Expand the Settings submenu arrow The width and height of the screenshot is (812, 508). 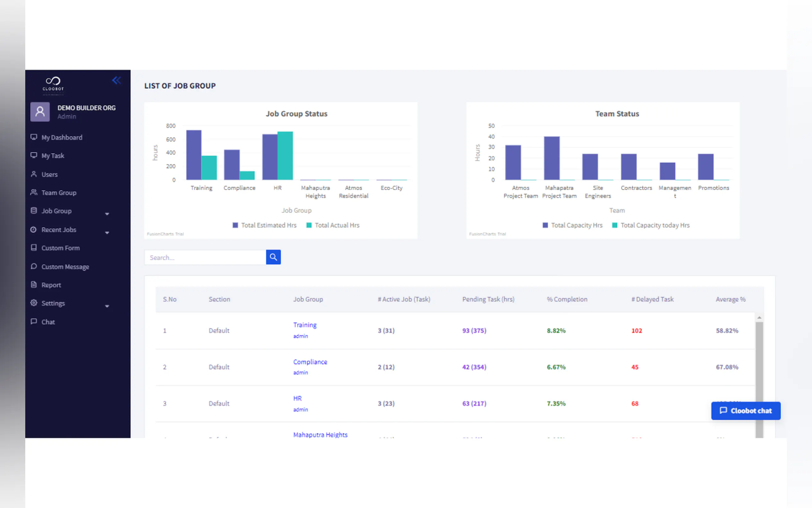click(x=107, y=306)
